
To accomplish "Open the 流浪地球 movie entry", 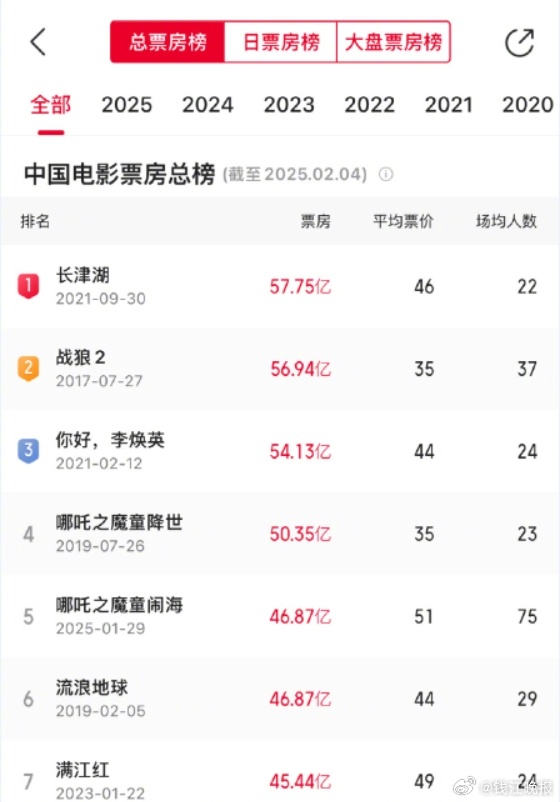I will pos(280,699).
